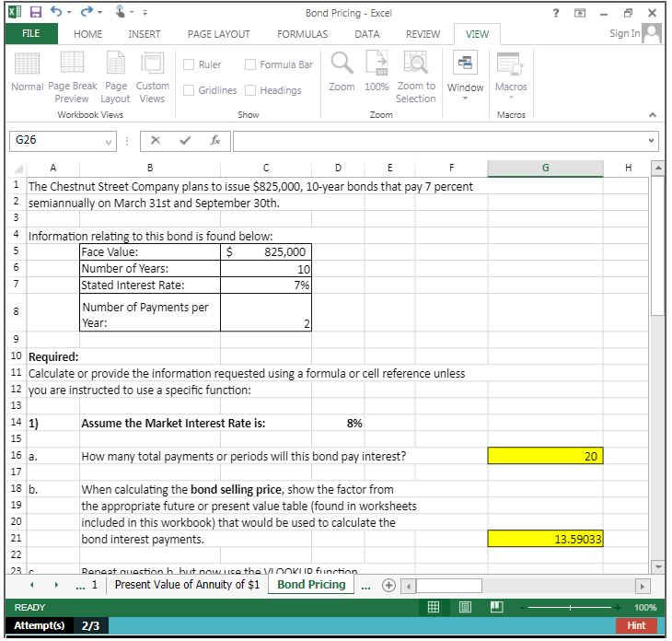Image resolution: width=672 pixels, height=641 pixels.
Task: Toggle the Gridlines checkbox
Action: [189, 90]
